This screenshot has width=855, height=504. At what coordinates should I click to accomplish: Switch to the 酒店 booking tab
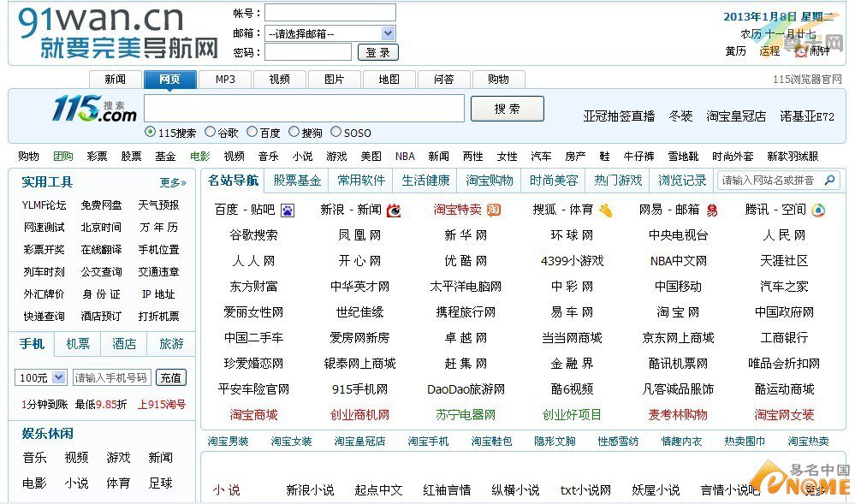124,344
